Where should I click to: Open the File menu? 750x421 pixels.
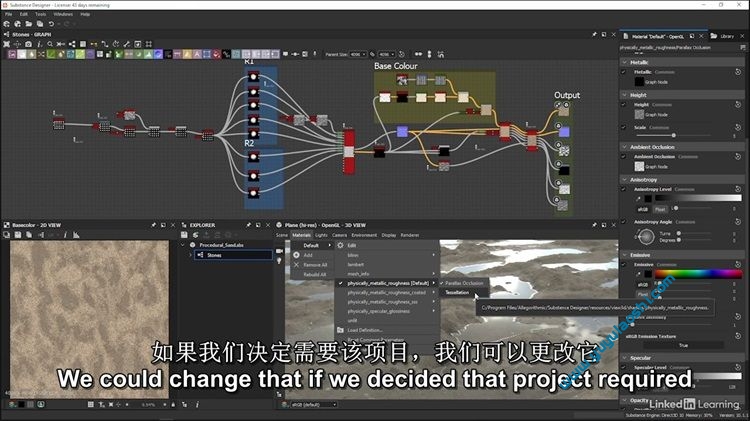pyautogui.click(x=9, y=14)
